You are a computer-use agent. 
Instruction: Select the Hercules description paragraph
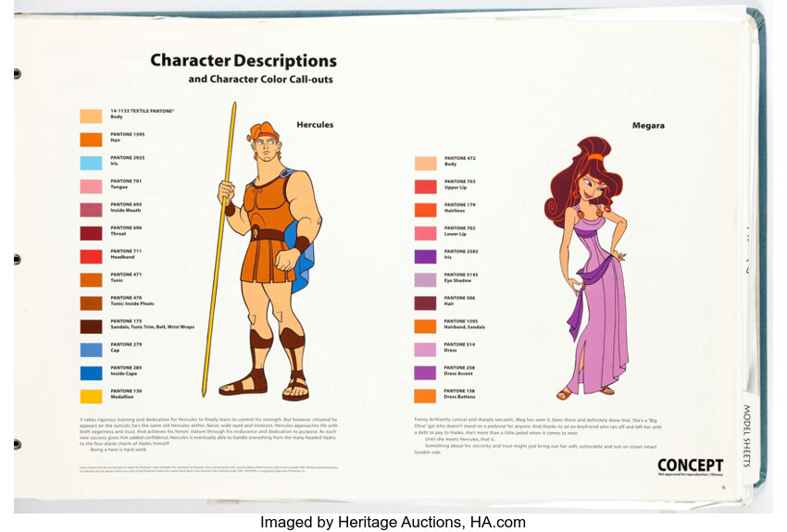pyautogui.click(x=209, y=435)
